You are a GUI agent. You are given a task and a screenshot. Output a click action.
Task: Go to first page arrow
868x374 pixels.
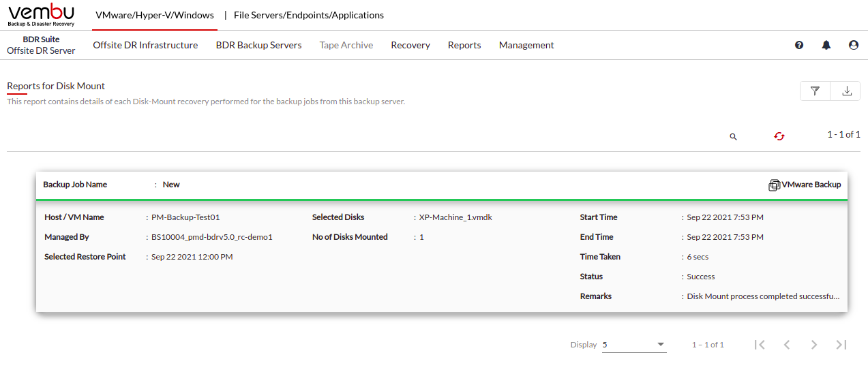click(760, 345)
